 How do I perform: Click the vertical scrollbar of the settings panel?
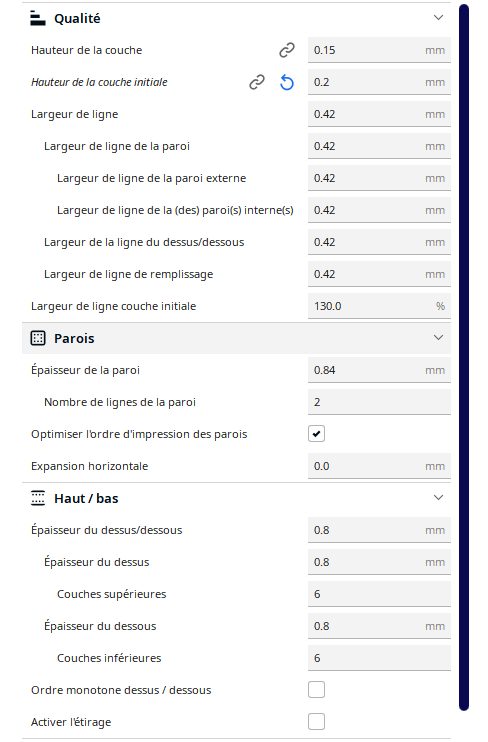click(464, 357)
